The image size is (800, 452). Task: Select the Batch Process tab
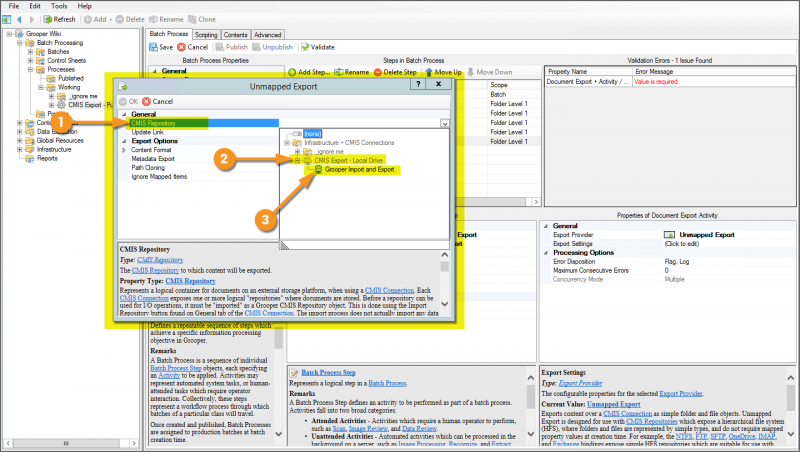point(169,34)
